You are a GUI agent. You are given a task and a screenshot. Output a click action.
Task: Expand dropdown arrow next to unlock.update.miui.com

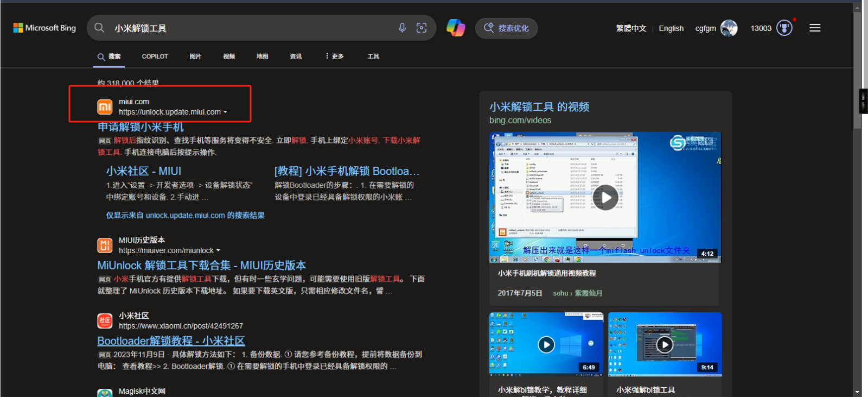click(225, 112)
